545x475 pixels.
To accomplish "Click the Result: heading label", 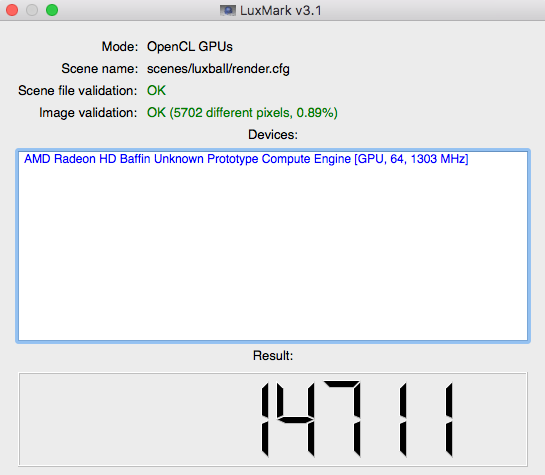I will [273, 356].
